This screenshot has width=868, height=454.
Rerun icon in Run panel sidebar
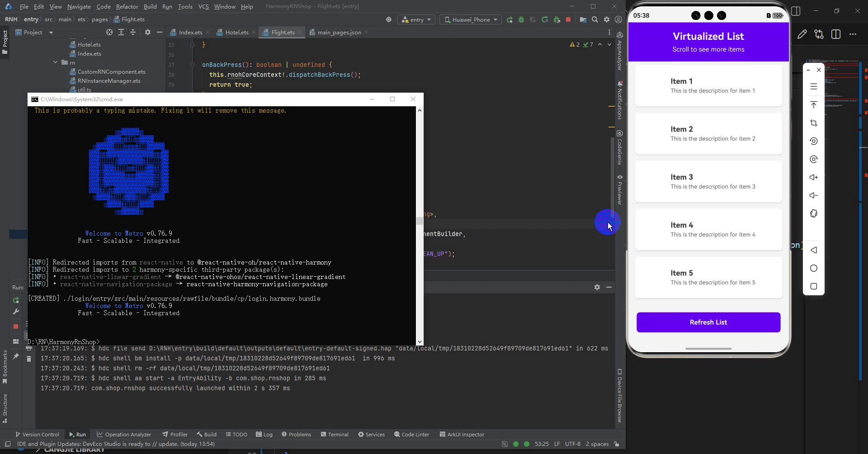[x=16, y=300]
